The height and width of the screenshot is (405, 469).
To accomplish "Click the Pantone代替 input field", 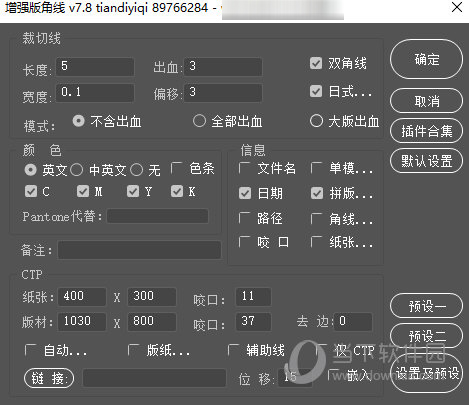I will (158, 216).
